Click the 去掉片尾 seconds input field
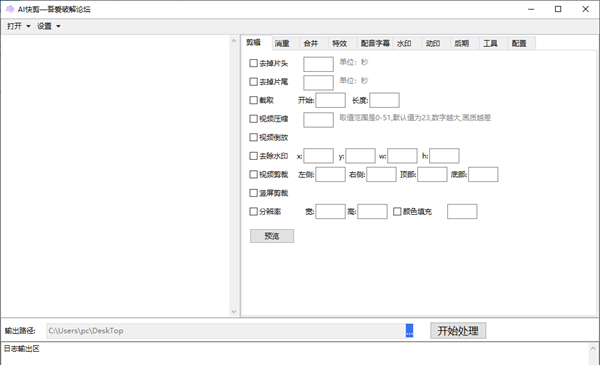The height and width of the screenshot is (365, 600). point(318,83)
